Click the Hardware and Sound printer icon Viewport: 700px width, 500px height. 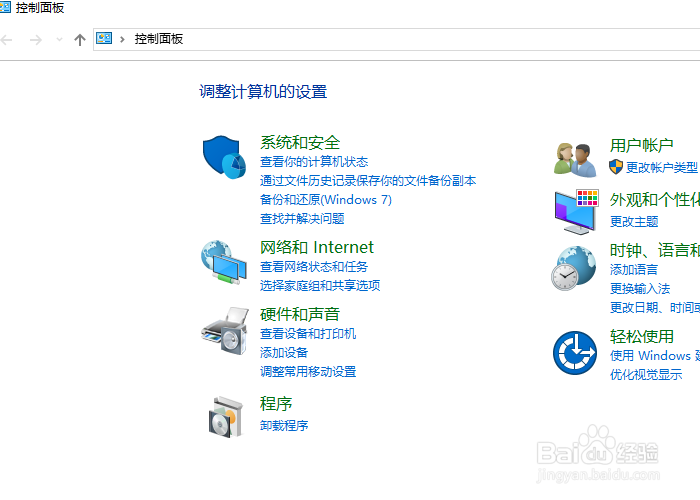[225, 331]
